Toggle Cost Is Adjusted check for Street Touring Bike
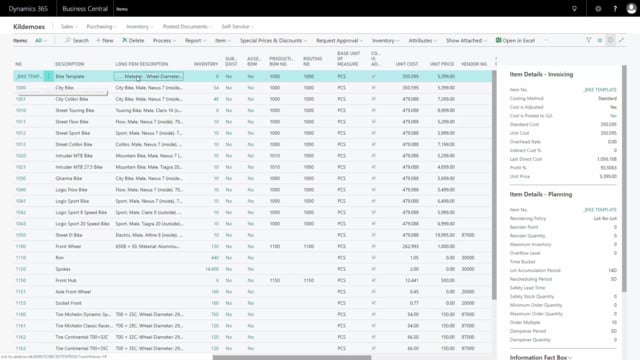 point(373,111)
